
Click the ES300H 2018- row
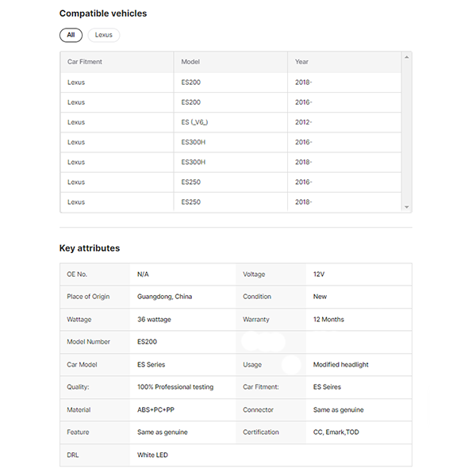coord(230,162)
